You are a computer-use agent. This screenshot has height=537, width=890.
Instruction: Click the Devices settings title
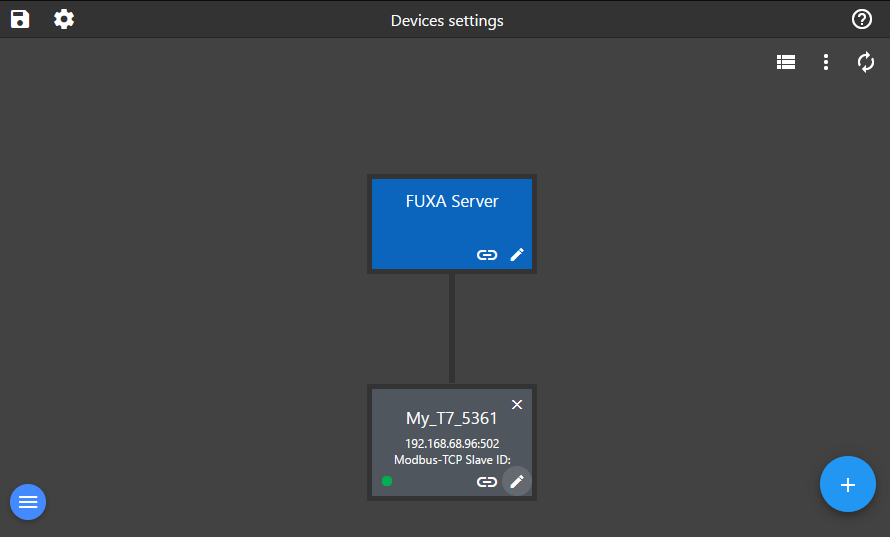[447, 20]
